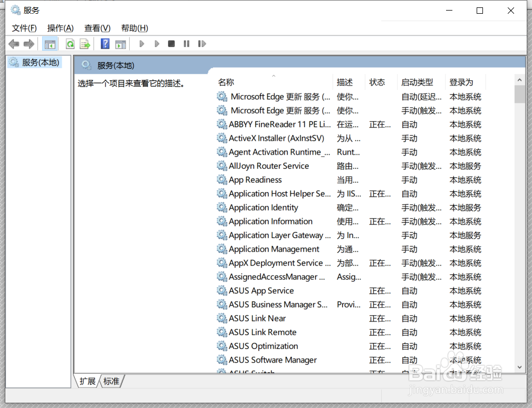This screenshot has height=408, width=532.
Task: Select the ASUS App Service entry
Action: pos(261,290)
